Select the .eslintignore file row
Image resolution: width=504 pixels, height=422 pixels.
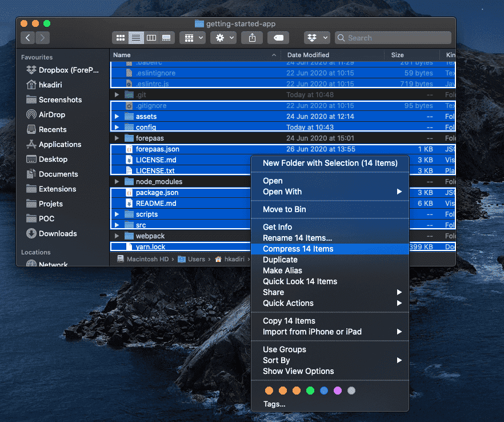(282, 73)
